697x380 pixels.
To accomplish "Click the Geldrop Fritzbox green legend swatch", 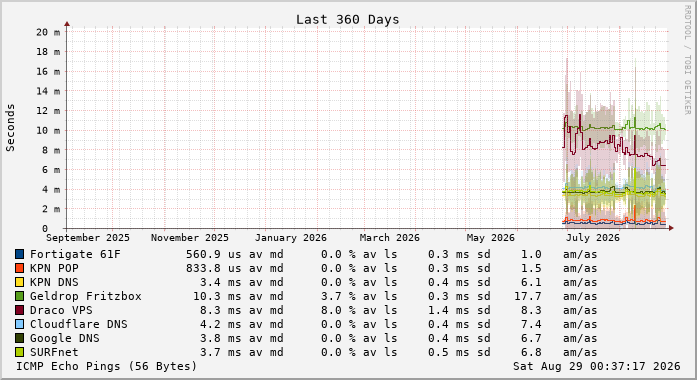I will click(x=20, y=296).
